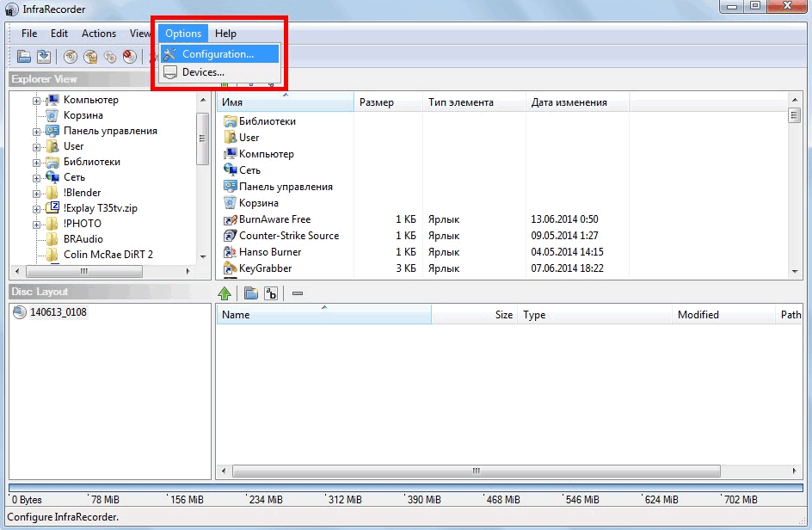The image size is (812, 530).
Task: Sort by Тип элемента column header
Action: (x=474, y=102)
